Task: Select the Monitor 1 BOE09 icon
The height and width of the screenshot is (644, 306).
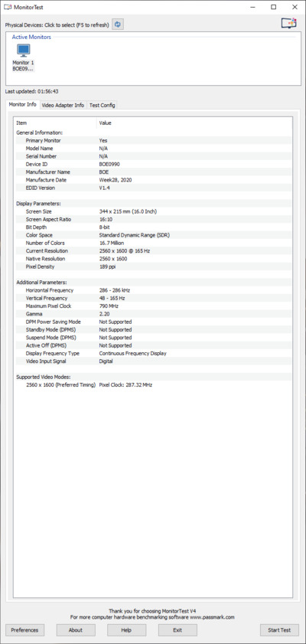Action: tap(24, 57)
